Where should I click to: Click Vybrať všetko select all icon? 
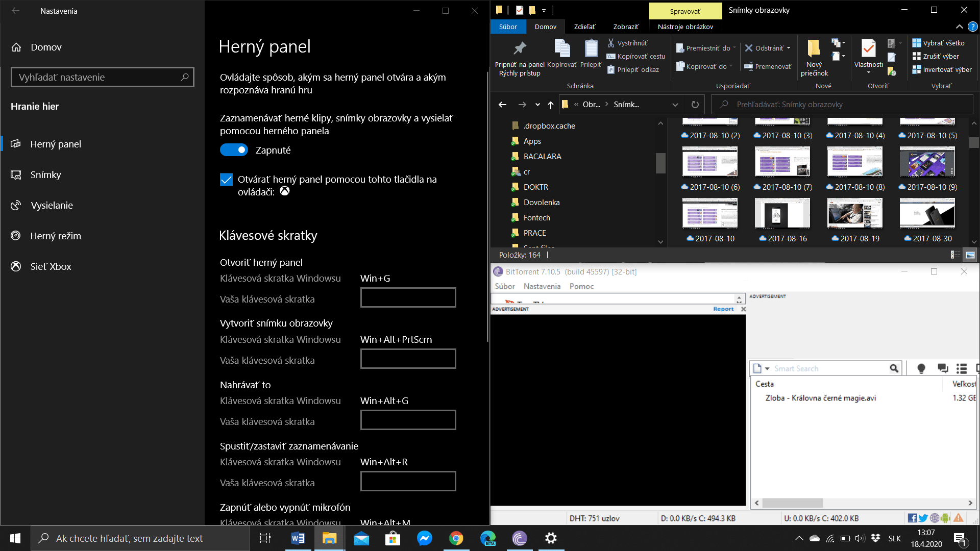tap(917, 43)
